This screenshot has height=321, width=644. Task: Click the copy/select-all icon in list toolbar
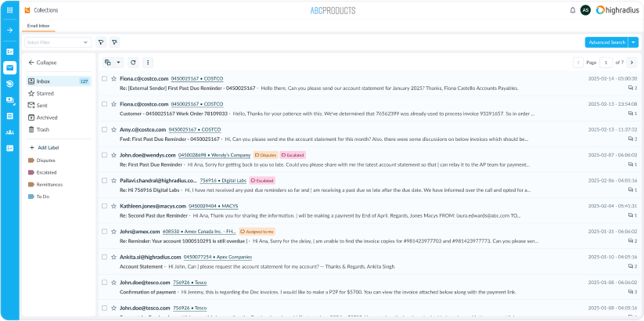(108, 63)
